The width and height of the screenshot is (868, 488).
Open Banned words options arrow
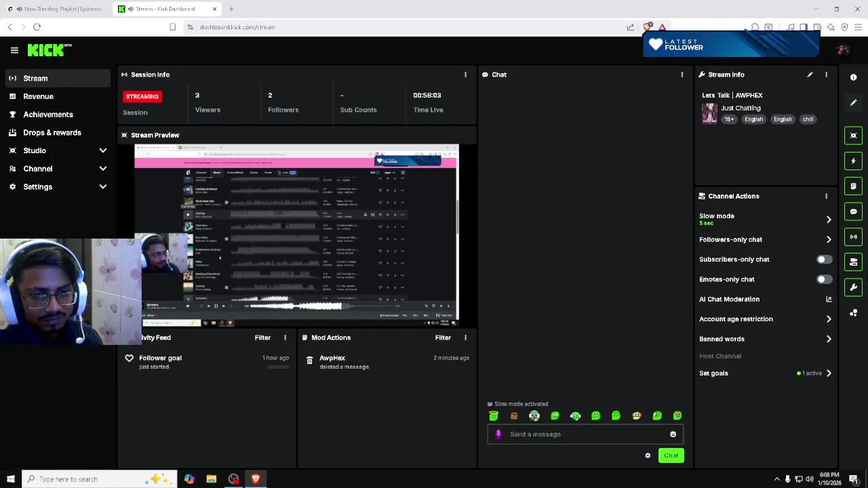point(829,339)
